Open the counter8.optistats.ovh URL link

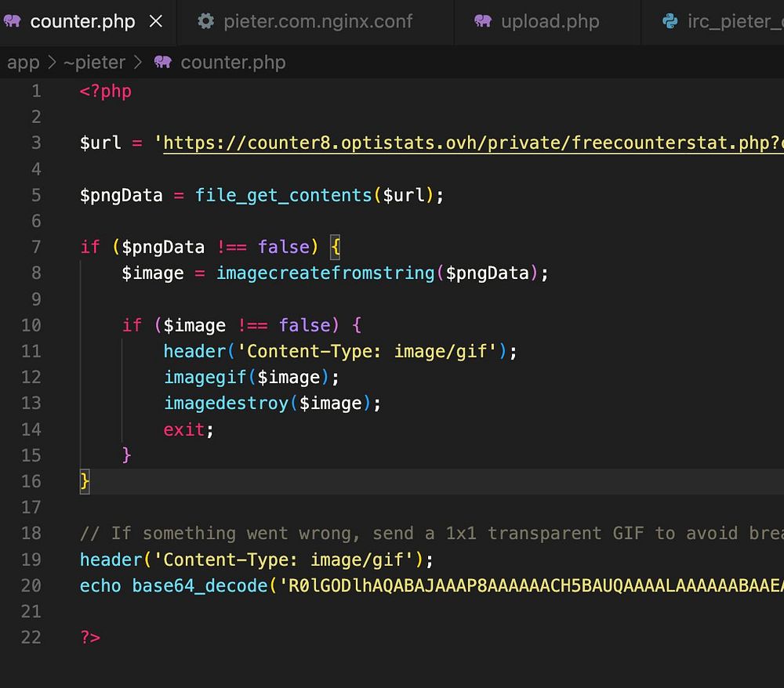pos(473,143)
